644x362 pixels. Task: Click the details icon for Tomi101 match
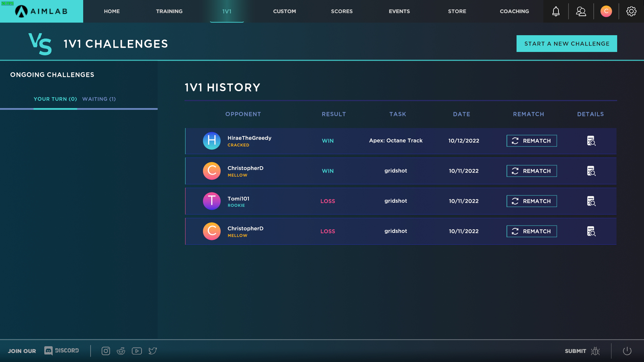[x=590, y=201]
